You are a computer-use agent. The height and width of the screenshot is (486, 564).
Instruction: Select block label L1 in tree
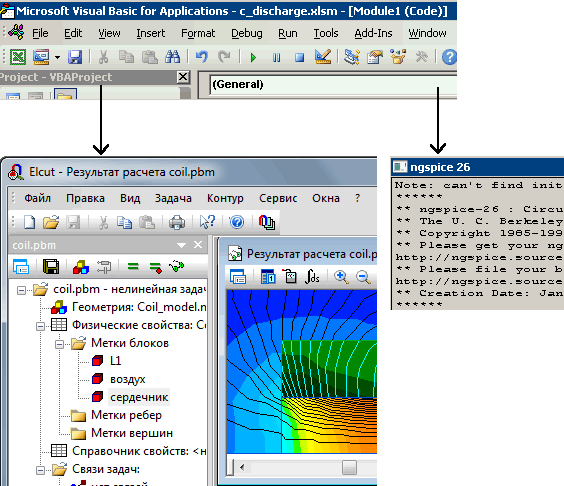click(x=115, y=361)
